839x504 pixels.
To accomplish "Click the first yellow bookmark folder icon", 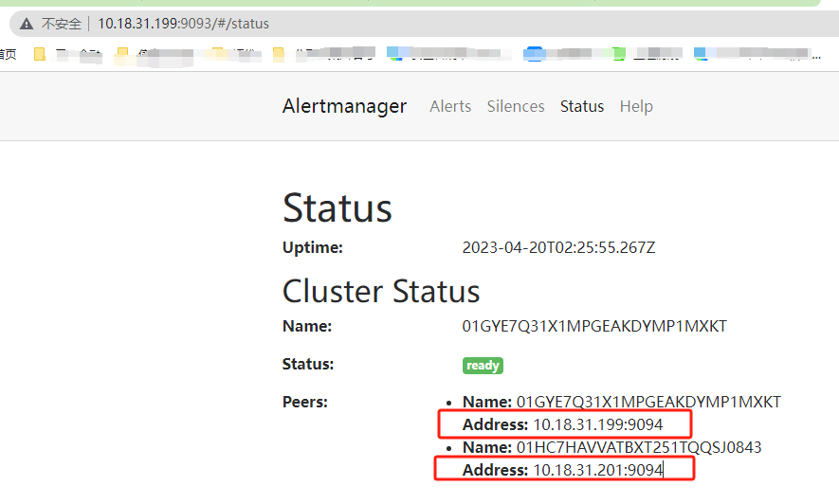I will [x=40, y=54].
